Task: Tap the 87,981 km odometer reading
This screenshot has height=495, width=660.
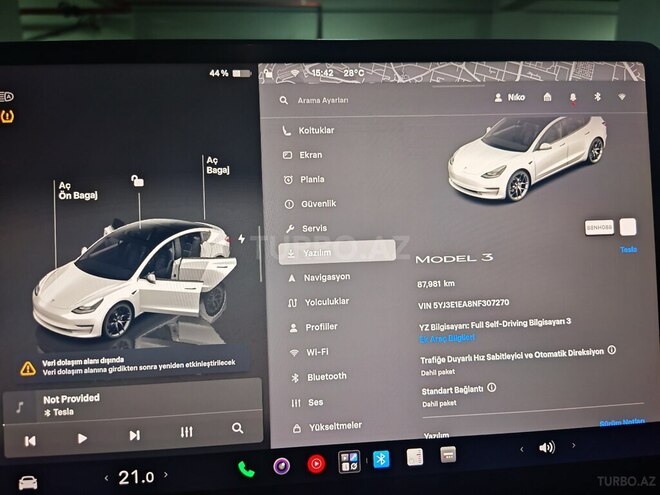Action: coord(436,284)
